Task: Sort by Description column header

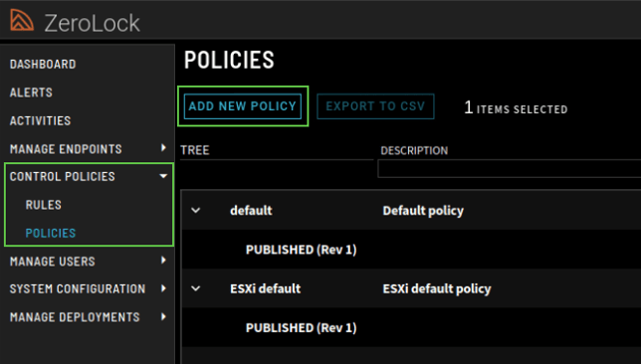Action: (414, 151)
